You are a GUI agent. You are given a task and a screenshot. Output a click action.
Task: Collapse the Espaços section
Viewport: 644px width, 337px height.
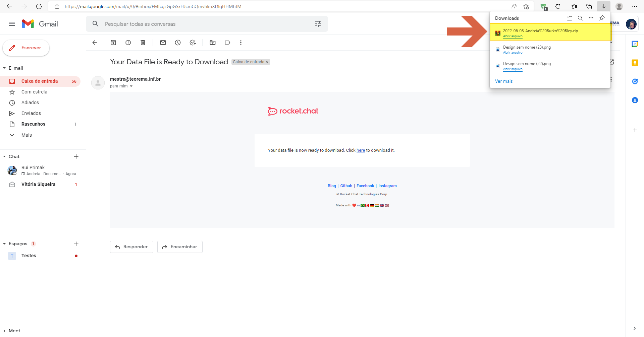[4, 244]
